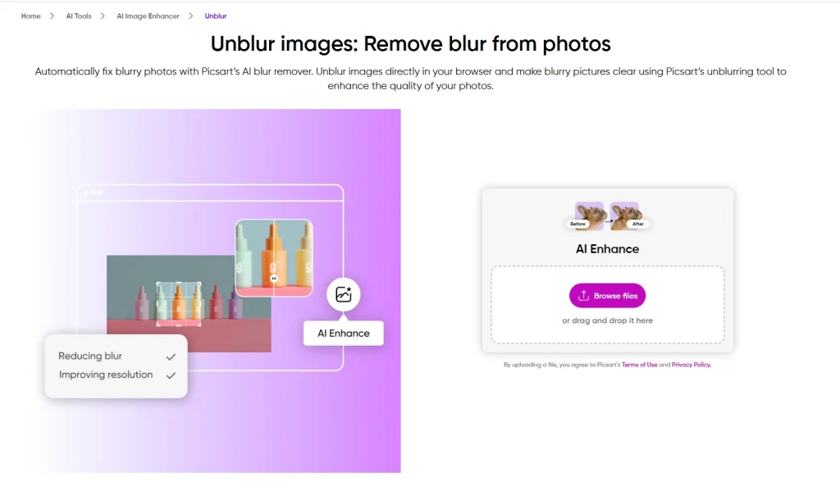Screen dimensions: 840x504
Task: Click the chevron after AI Tools breadcrumb
Action: (x=103, y=16)
